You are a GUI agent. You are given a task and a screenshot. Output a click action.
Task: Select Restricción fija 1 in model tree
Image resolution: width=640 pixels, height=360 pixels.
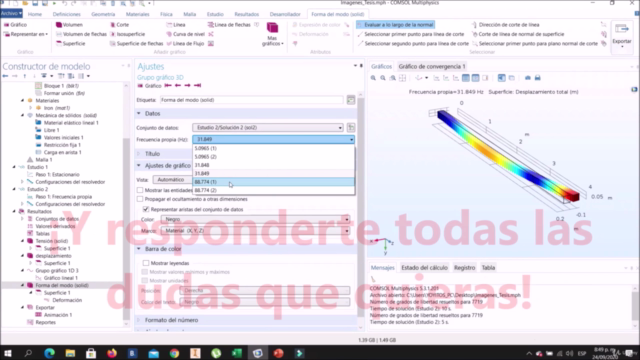point(62,145)
